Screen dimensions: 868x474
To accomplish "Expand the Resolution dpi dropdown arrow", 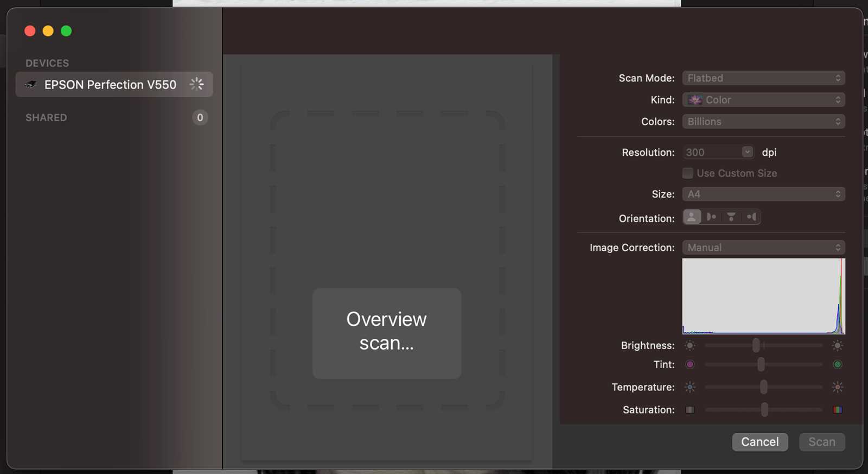I will click(x=748, y=152).
